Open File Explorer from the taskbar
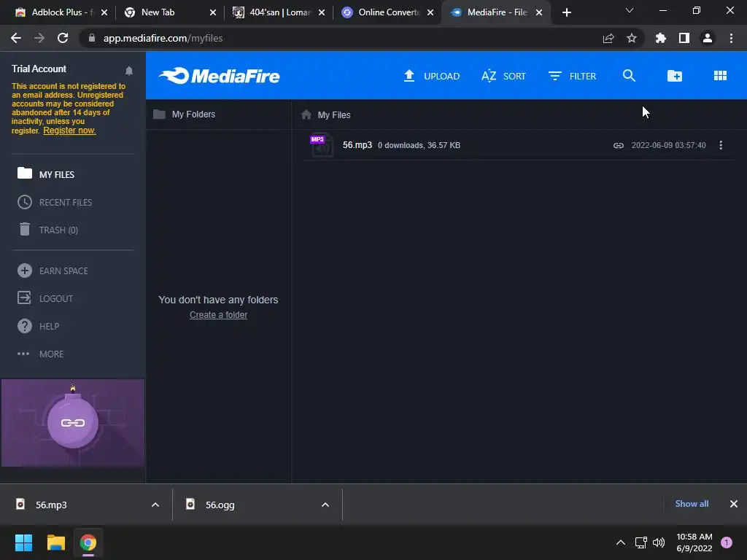The height and width of the screenshot is (560, 747). [x=55, y=542]
